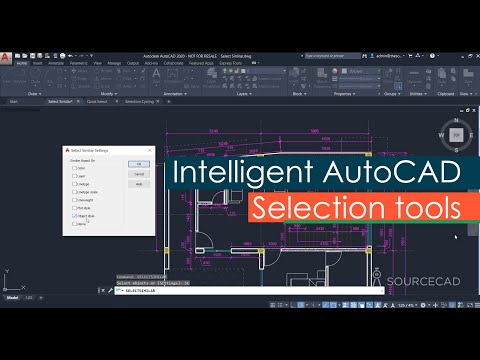Select the Trim tool in Modify panel
Screen dimensions: 480x360
(x=124, y=71)
